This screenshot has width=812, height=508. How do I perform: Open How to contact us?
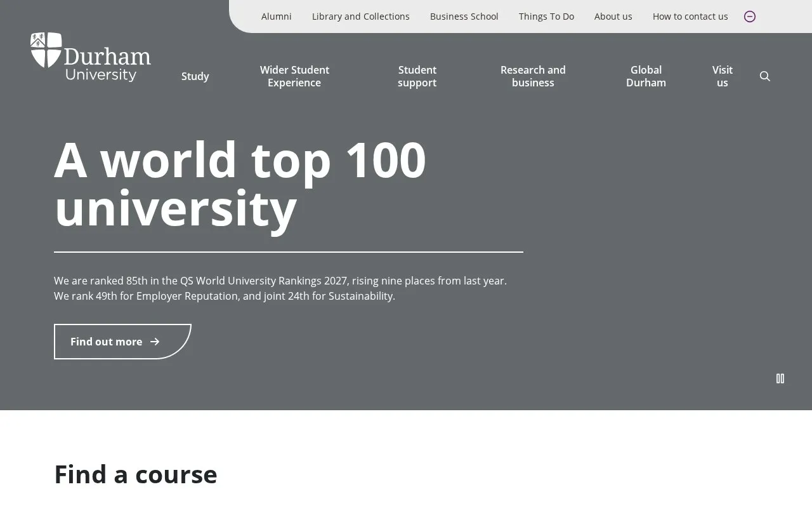click(690, 17)
